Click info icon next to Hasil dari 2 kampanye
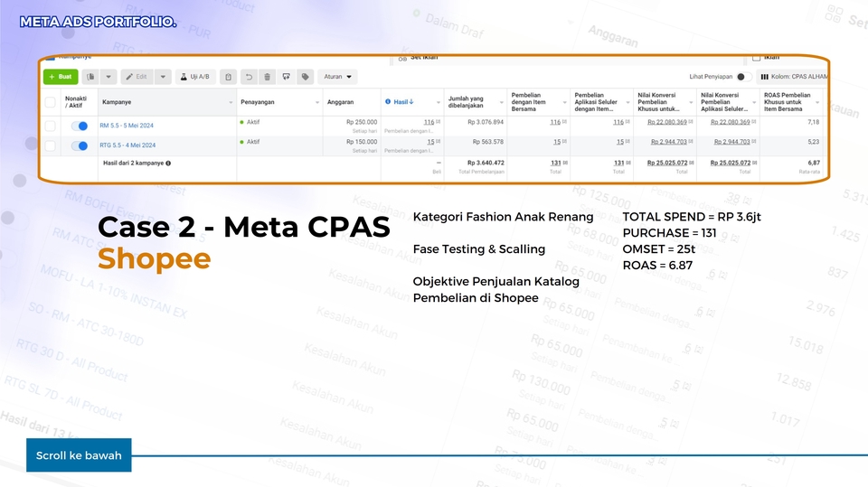Viewport: 868px width, 487px height. coord(168,164)
